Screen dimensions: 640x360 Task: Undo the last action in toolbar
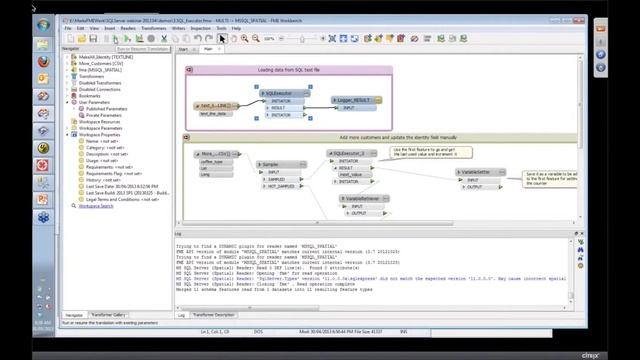(198, 38)
